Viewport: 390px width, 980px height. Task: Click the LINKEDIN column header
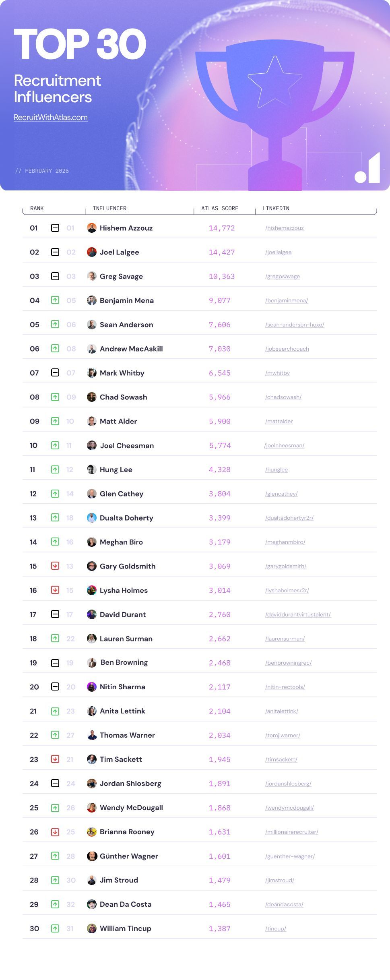click(x=276, y=209)
